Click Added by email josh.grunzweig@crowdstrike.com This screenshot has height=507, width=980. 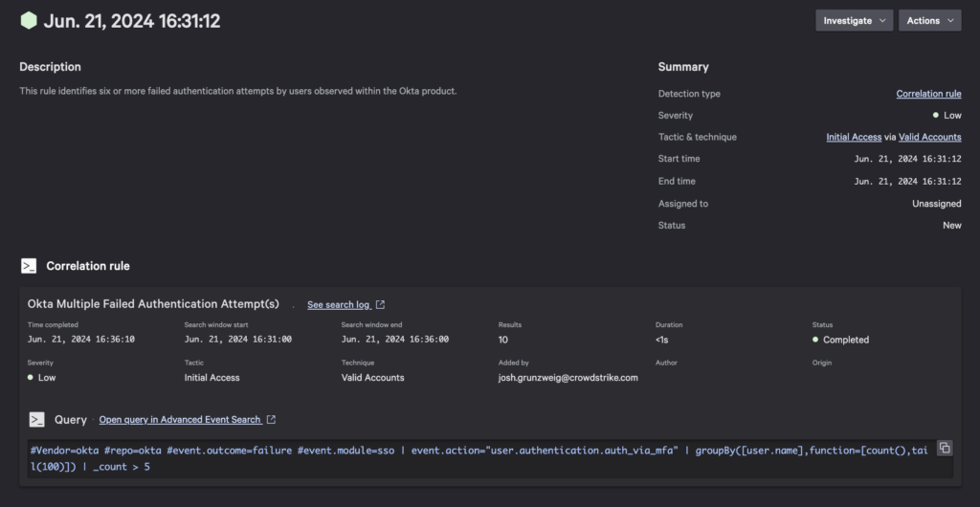[x=568, y=378]
